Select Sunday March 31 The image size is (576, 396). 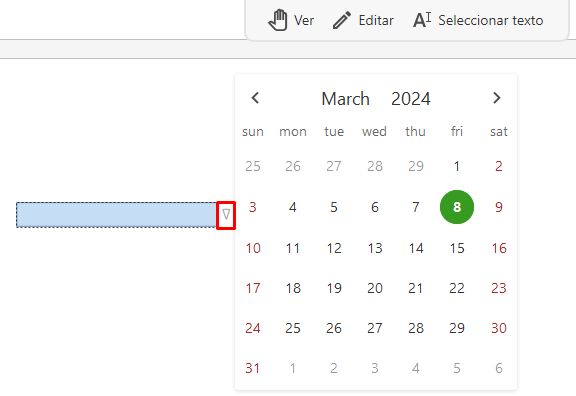[x=253, y=368]
